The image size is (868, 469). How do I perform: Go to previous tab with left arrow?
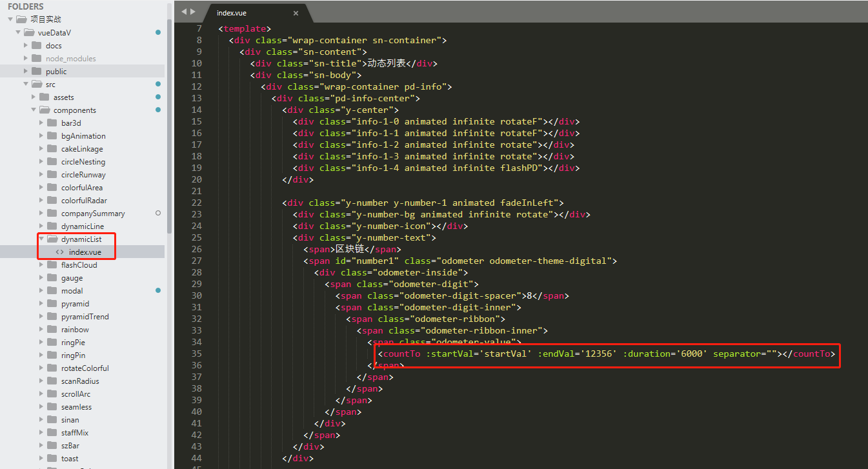(184, 12)
